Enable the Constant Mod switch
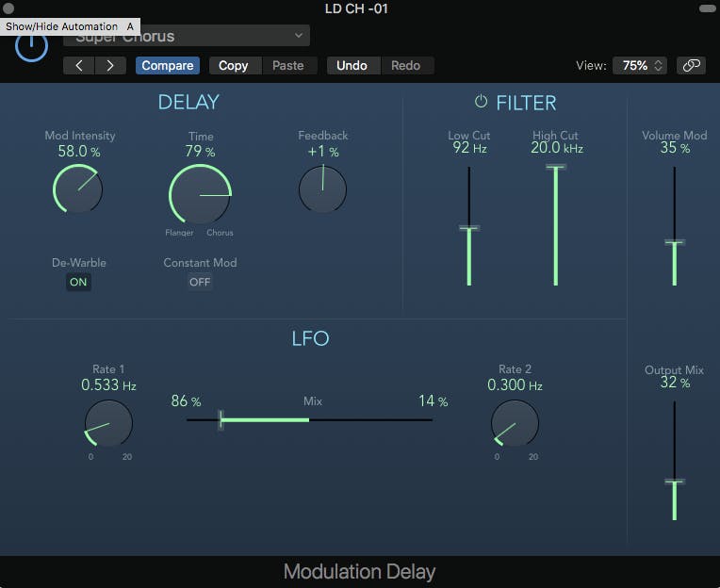 (200, 282)
